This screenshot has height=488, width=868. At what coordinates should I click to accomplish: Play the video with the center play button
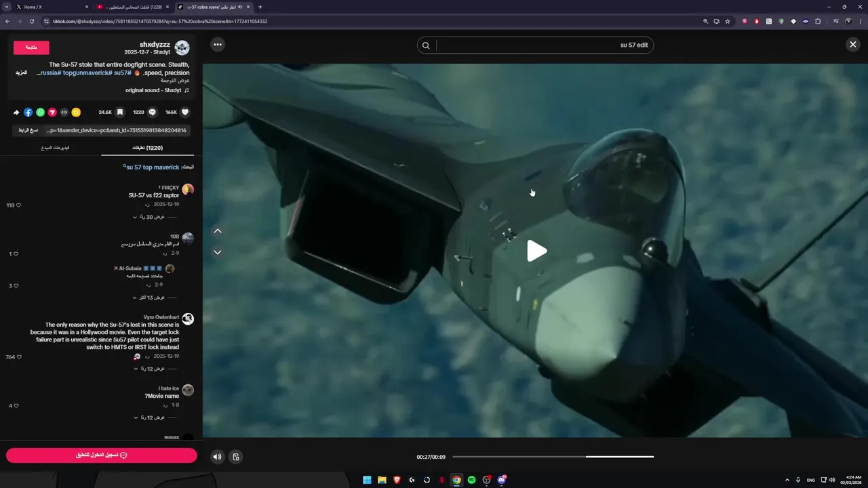point(536,251)
